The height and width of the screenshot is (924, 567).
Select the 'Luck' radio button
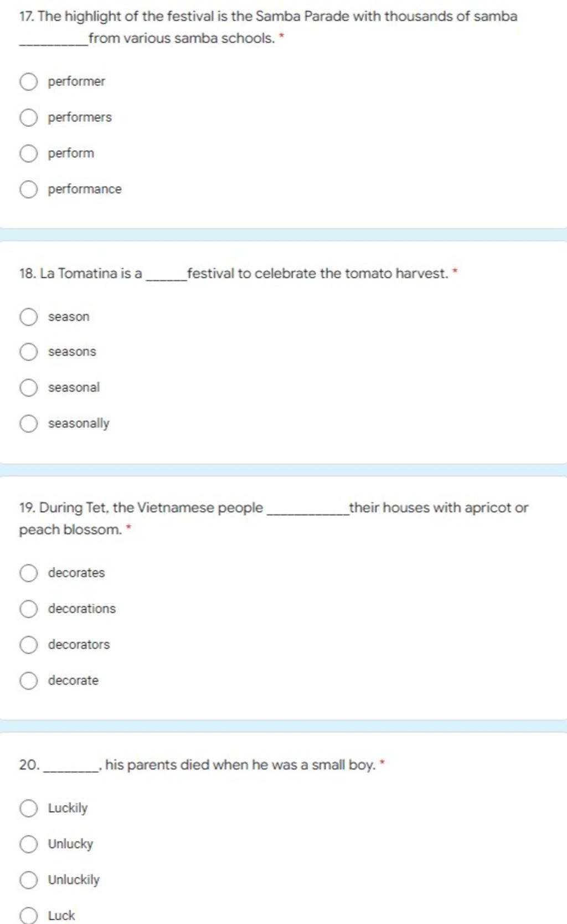(x=29, y=916)
